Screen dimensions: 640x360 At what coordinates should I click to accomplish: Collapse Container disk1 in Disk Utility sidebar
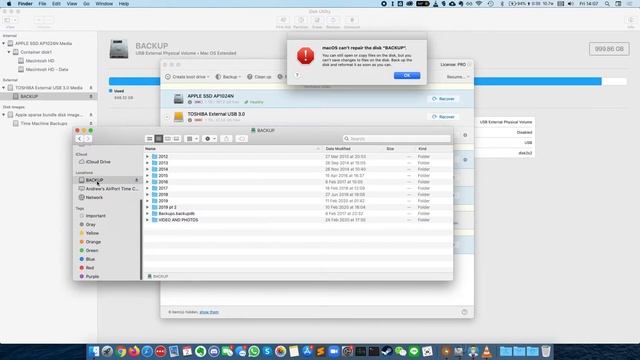(x=9, y=52)
